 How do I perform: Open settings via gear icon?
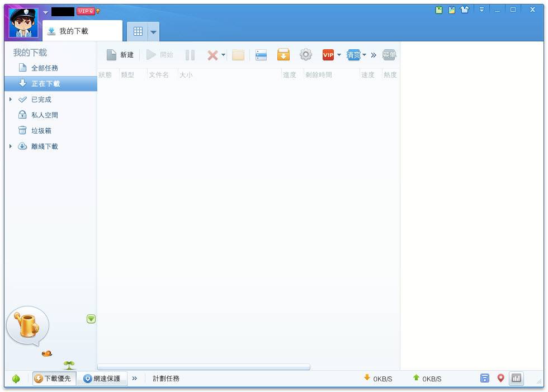click(x=306, y=54)
